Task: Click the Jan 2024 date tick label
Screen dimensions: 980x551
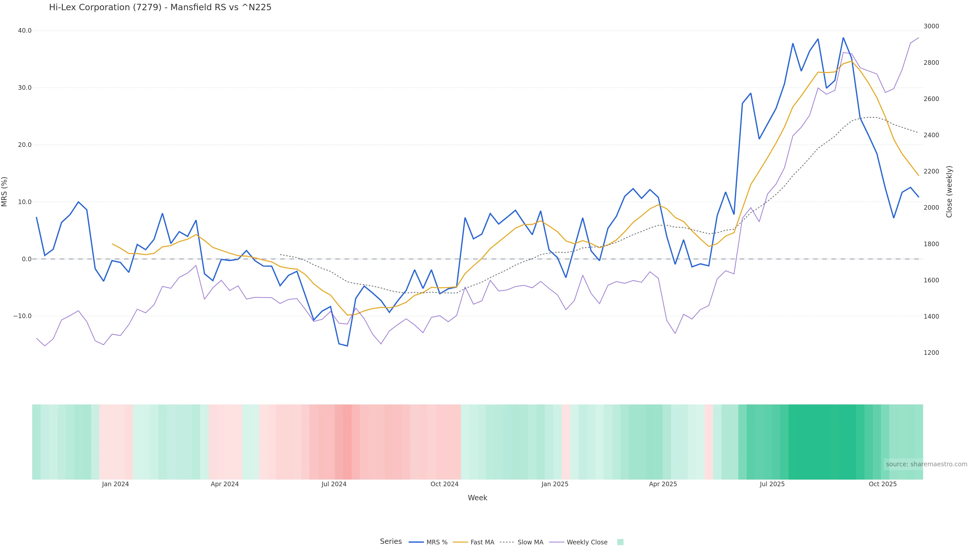Action: point(115,484)
